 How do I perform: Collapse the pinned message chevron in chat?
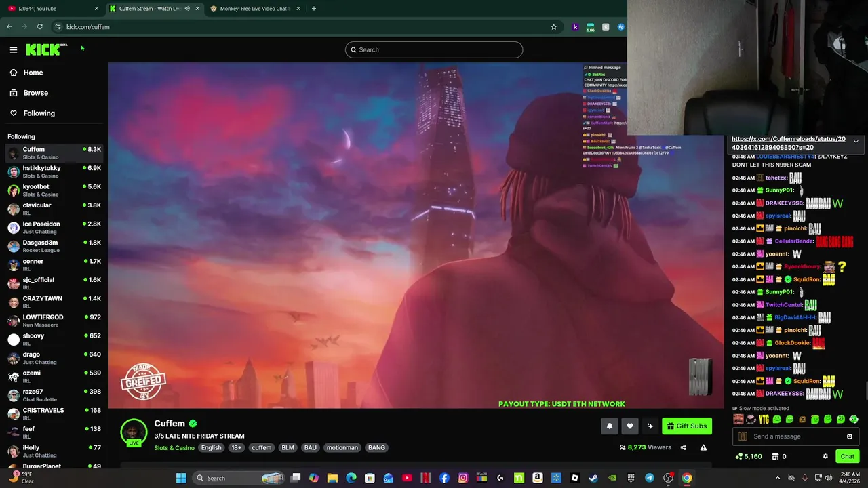(856, 142)
